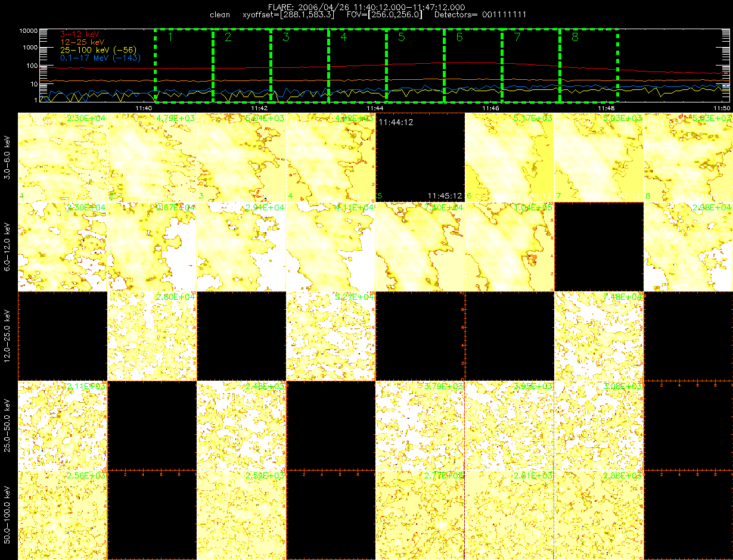
Task: Select time interval 8 marker in light curve
Action: (575, 38)
